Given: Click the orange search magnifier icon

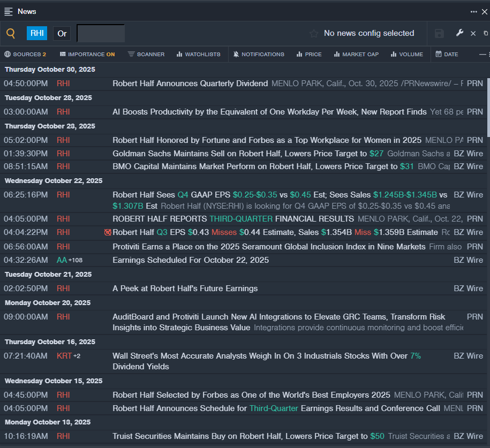Looking at the screenshot, I should pos(11,34).
